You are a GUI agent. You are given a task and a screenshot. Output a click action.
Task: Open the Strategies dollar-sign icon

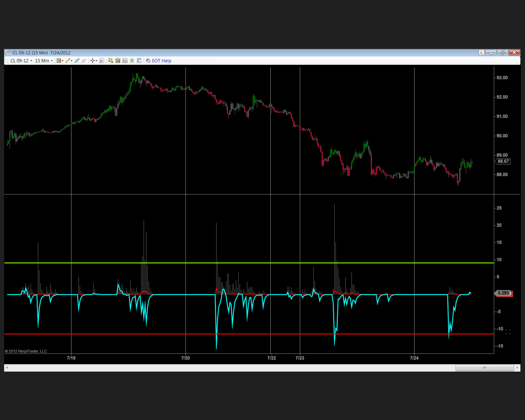(132, 61)
